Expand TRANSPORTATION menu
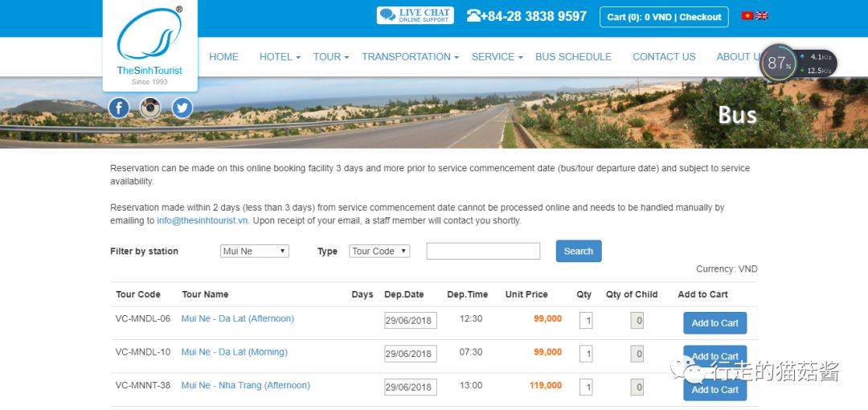868x410 pixels. pos(410,56)
